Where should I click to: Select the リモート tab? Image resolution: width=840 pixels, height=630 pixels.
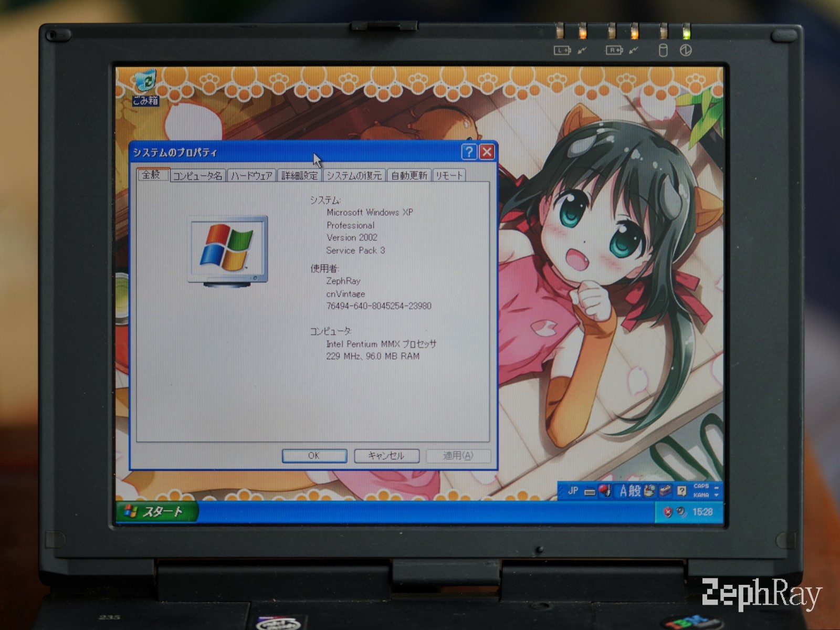pos(449,176)
